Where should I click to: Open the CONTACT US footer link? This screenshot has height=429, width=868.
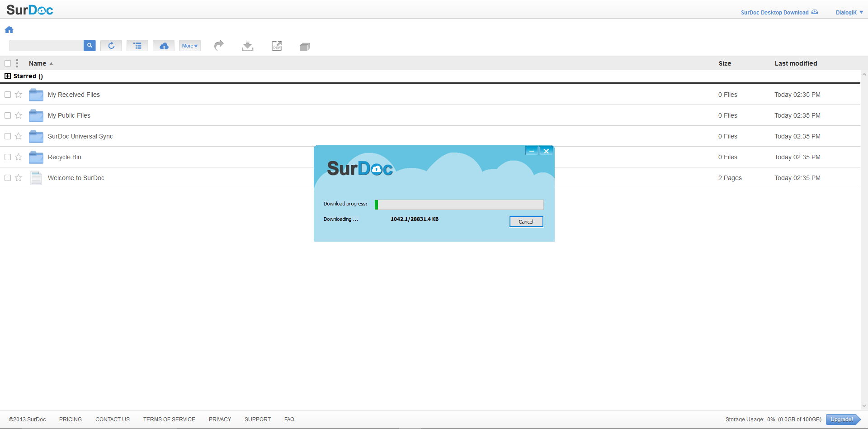(113, 419)
